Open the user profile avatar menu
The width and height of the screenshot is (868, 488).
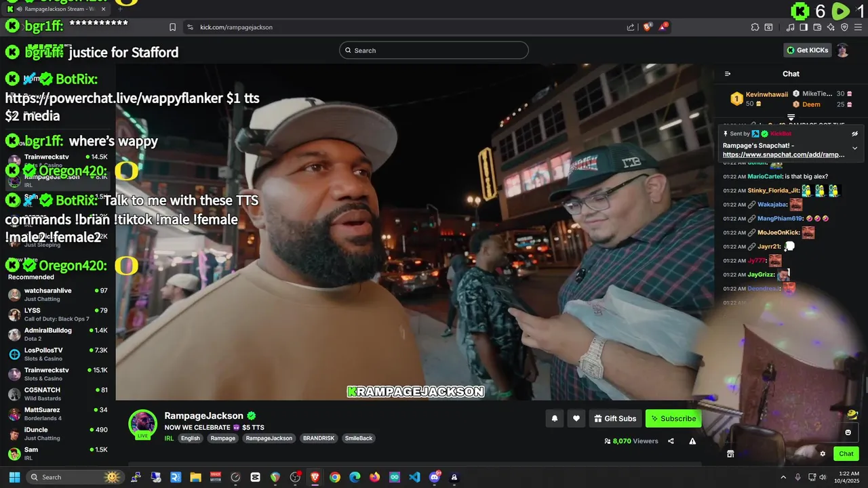843,50
